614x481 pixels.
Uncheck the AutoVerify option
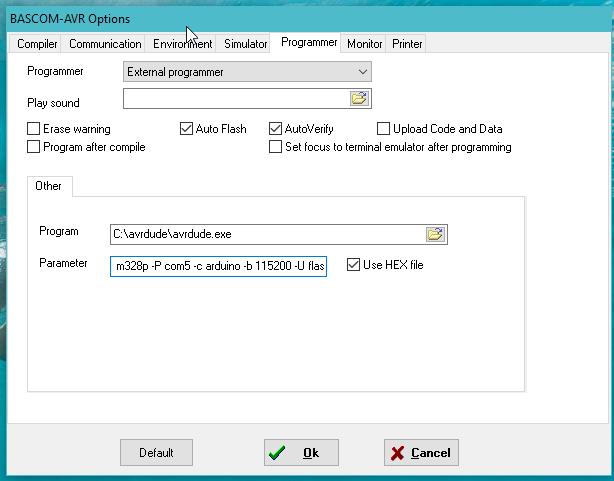click(x=275, y=128)
